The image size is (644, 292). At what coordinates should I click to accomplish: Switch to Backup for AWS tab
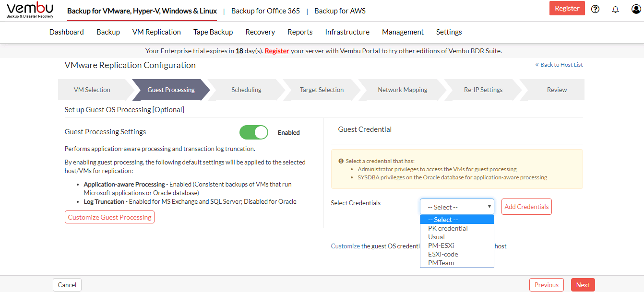tap(340, 11)
